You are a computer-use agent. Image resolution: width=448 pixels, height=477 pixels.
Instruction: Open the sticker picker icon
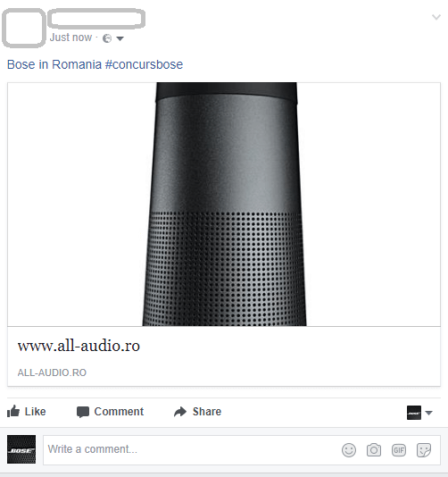click(x=424, y=450)
